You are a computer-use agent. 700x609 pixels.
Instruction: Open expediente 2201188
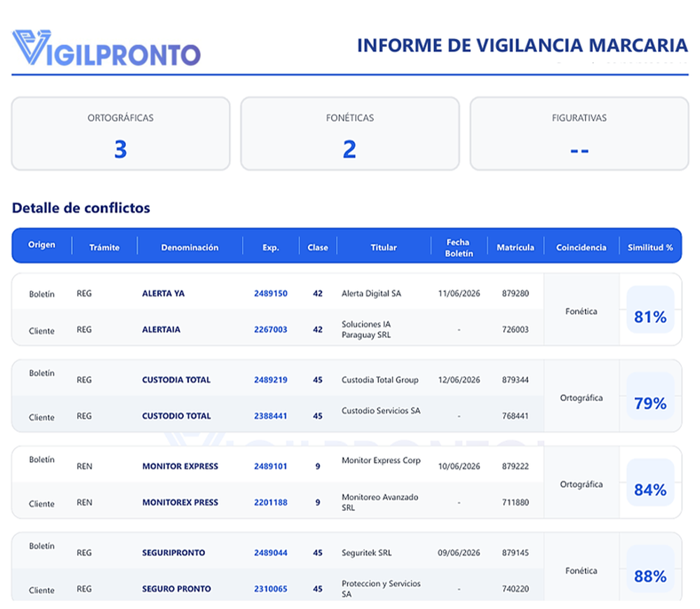[x=270, y=503]
